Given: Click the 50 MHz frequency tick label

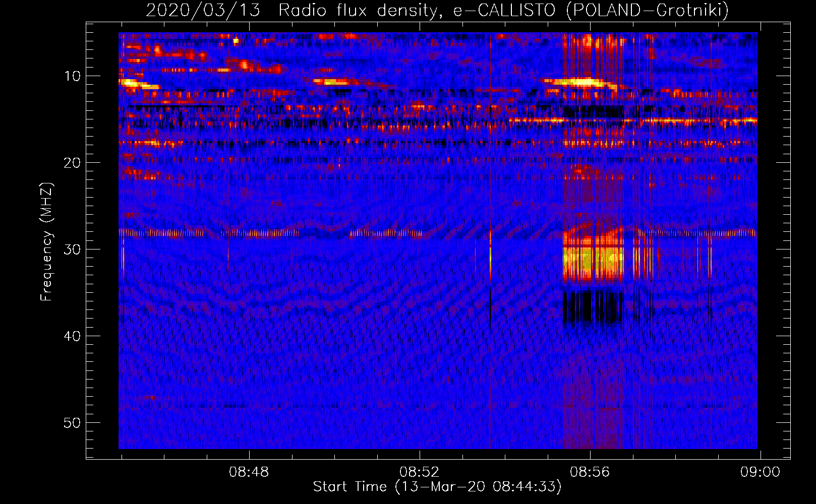Looking at the screenshot, I should pos(72,423).
